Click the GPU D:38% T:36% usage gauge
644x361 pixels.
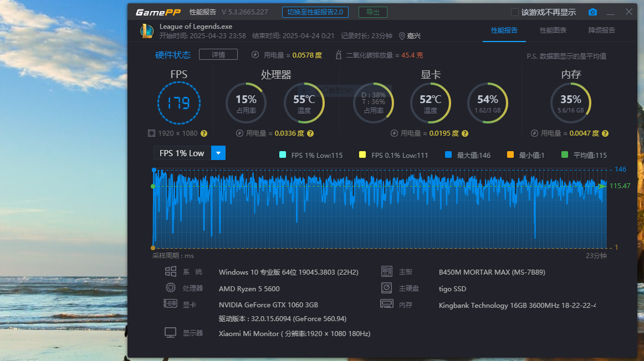tap(374, 103)
